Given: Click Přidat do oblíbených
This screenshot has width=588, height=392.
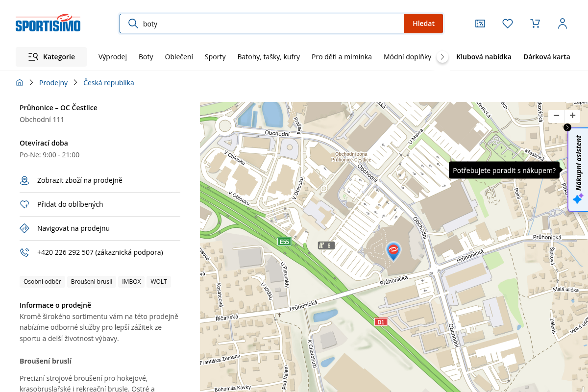Looking at the screenshot, I should coord(100,204).
